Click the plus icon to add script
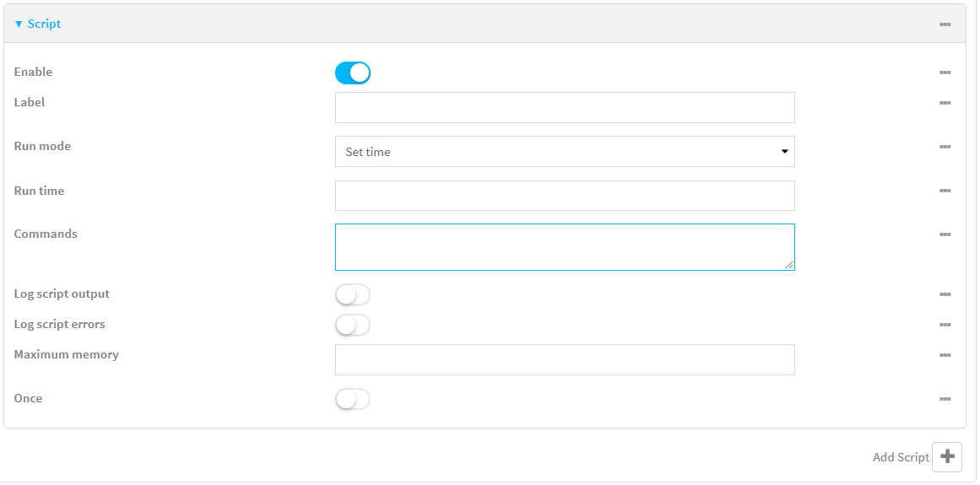This screenshot has width=980, height=485. click(x=947, y=456)
